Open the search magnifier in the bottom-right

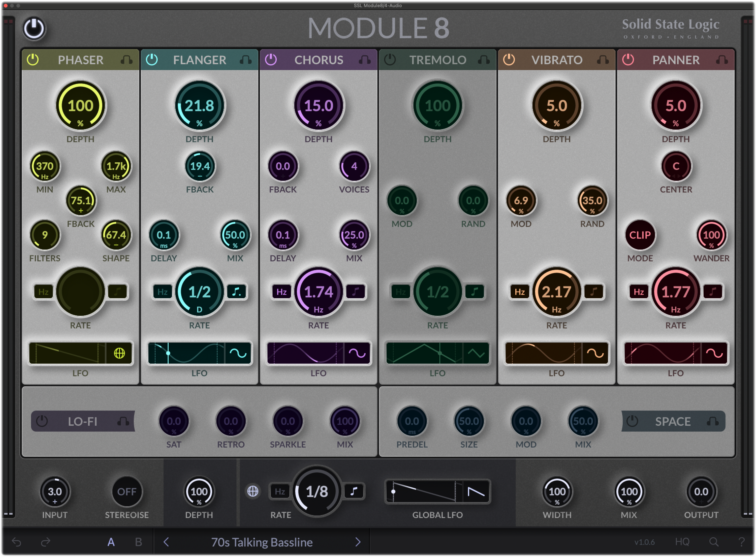click(714, 542)
